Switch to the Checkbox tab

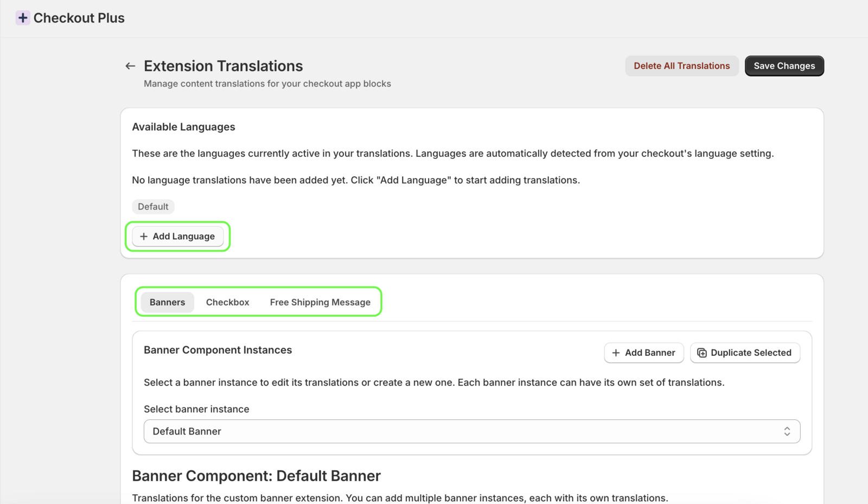[227, 302]
